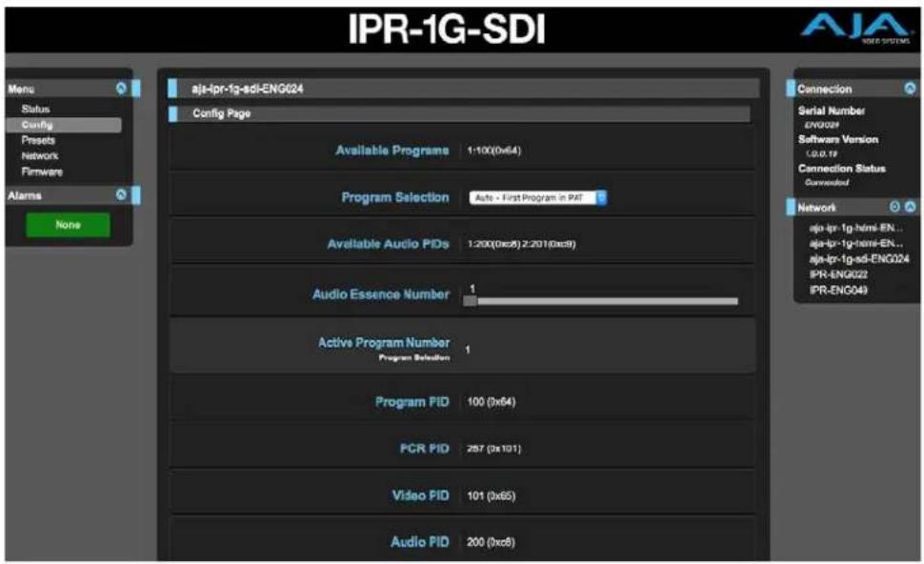Image resolution: width=924 pixels, height=564 pixels.
Task: Click the Program PID value 100 (0x64)
Action: tap(491, 401)
